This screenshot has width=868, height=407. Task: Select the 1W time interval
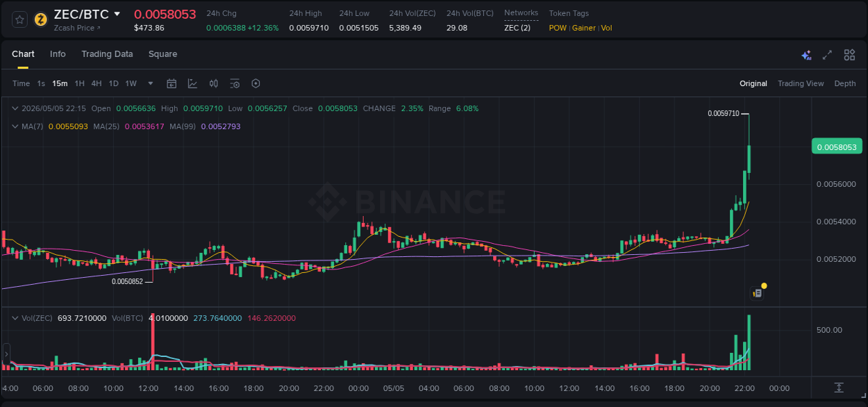coord(131,83)
